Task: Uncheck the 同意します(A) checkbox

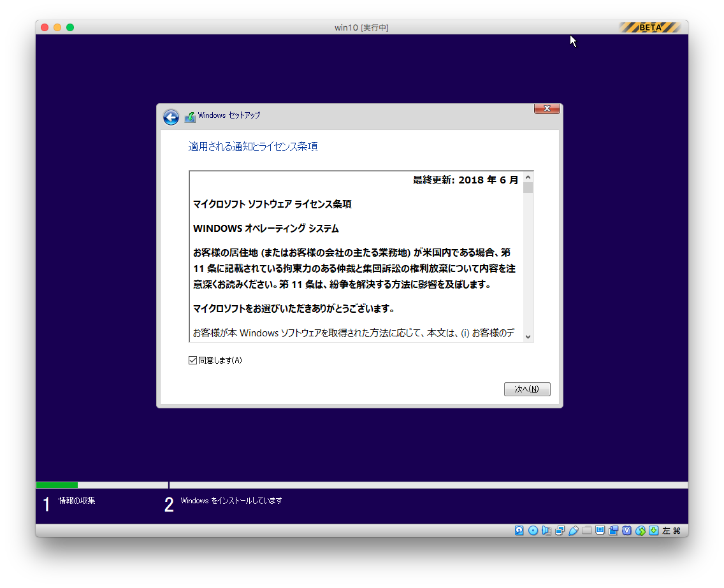Action: [x=192, y=360]
